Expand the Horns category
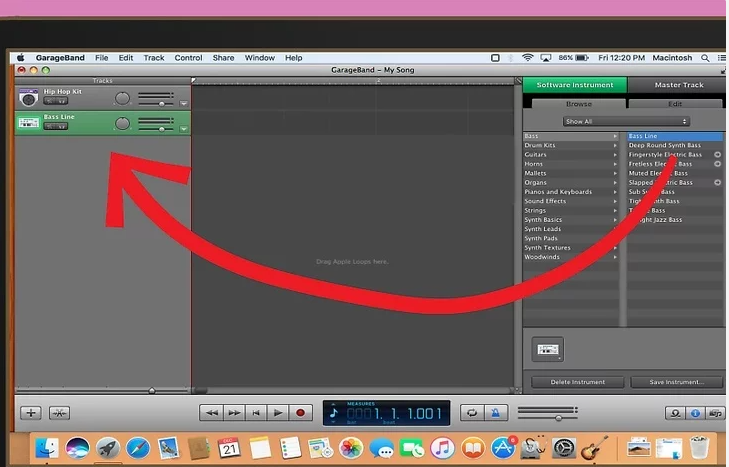The width and height of the screenshot is (729, 467). [571, 164]
